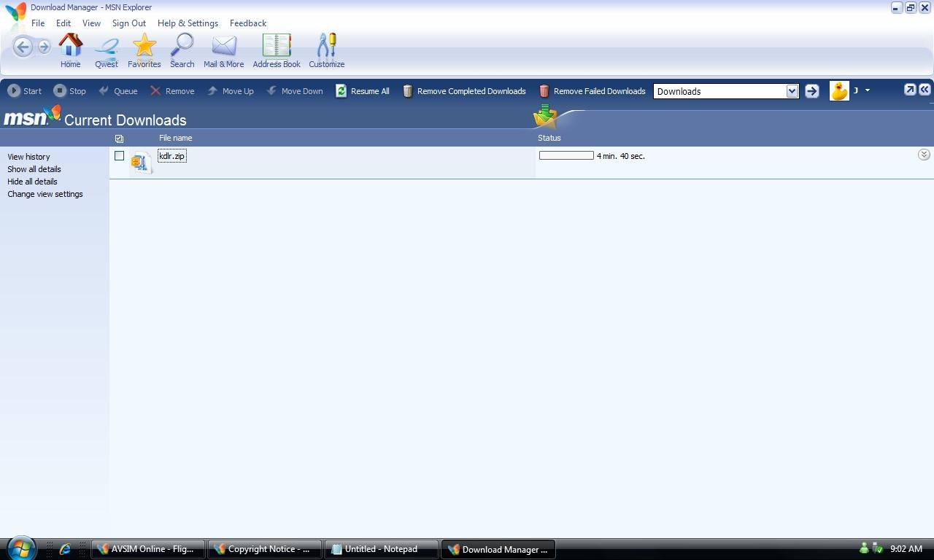Select the kdlr.zip file name
934x560 pixels.
pos(172,156)
